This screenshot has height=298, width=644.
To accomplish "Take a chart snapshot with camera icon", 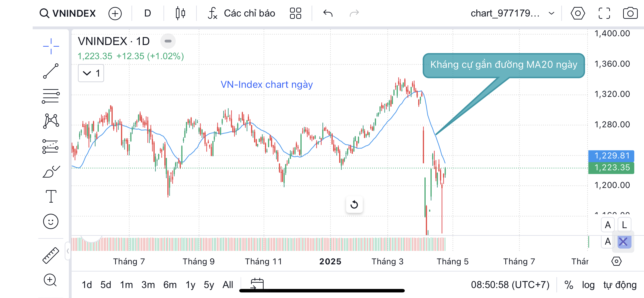I will (x=630, y=13).
